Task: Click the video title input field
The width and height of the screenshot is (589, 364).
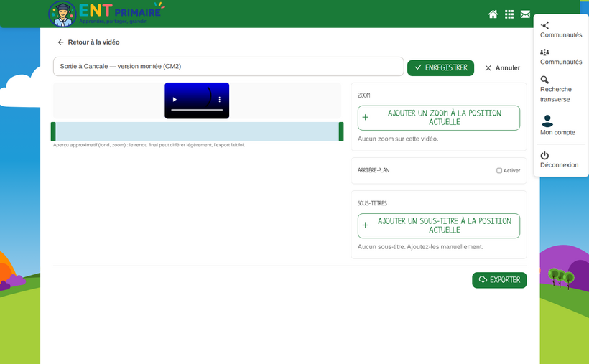Action: (228, 67)
